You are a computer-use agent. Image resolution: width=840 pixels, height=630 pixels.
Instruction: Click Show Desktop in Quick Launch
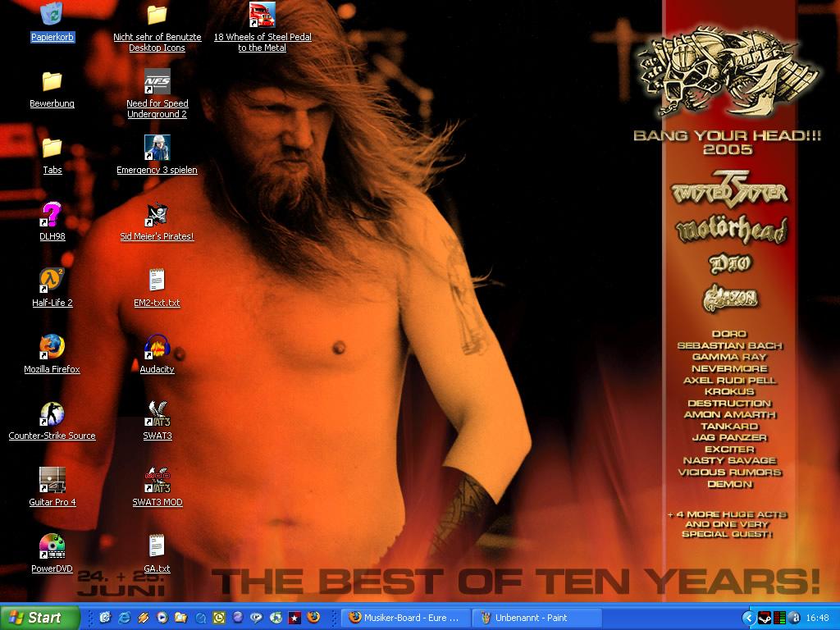(105, 618)
